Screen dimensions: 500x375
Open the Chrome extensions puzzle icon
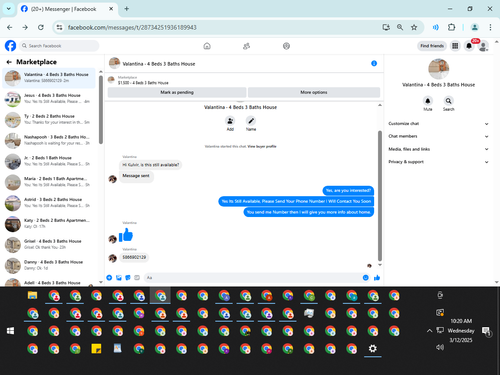pos(451,27)
